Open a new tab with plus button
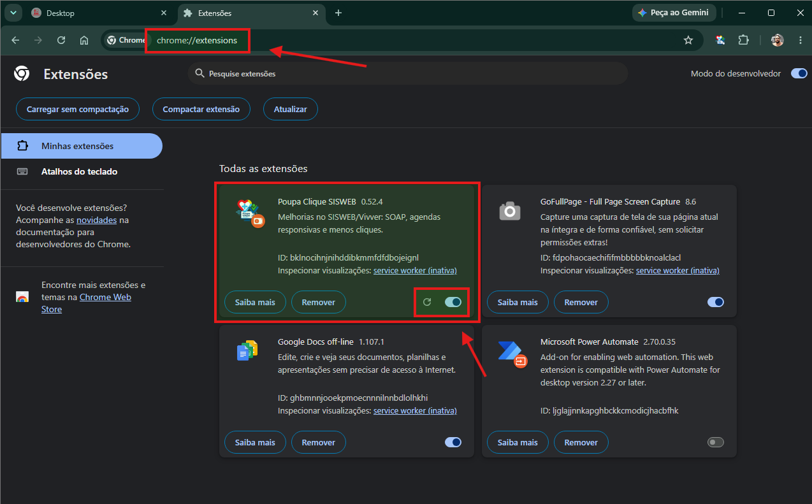812x504 pixels. (x=338, y=13)
